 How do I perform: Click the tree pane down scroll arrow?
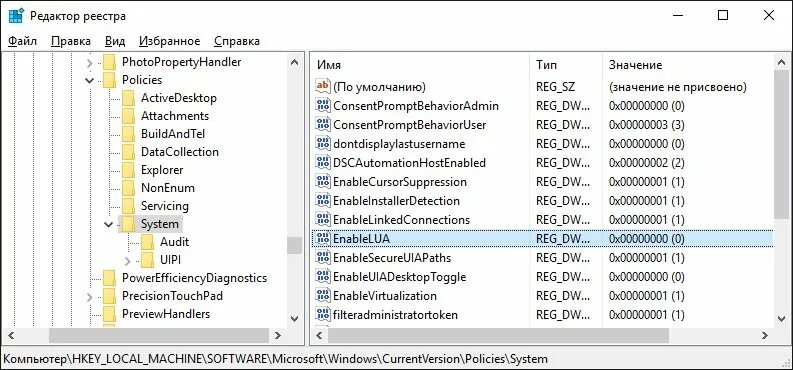[294, 318]
